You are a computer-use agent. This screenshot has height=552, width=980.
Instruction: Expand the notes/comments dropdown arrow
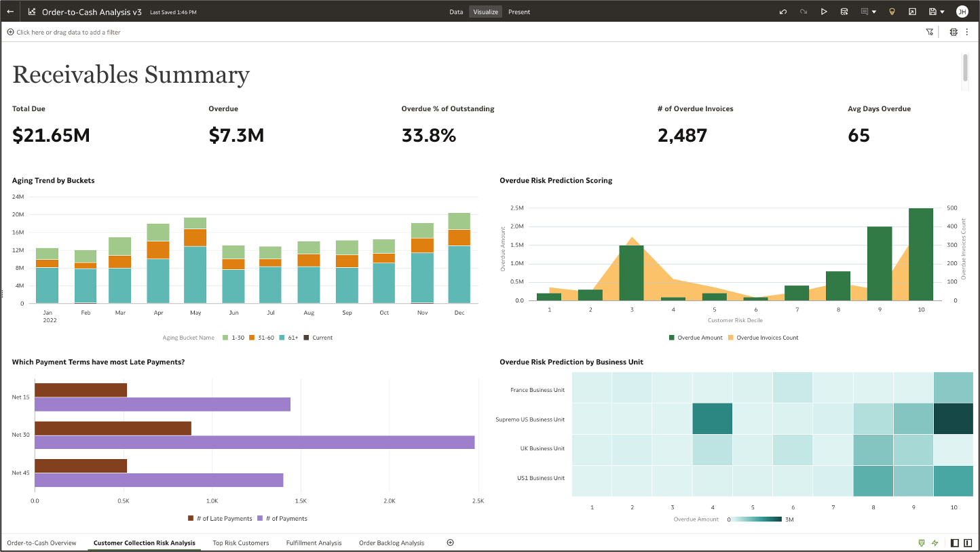tap(874, 12)
